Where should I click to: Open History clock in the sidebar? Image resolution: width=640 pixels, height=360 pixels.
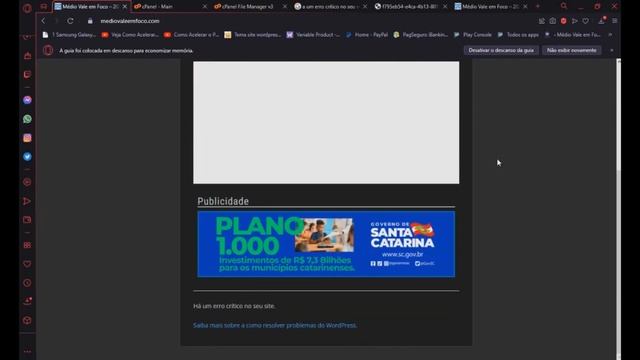coord(27,283)
